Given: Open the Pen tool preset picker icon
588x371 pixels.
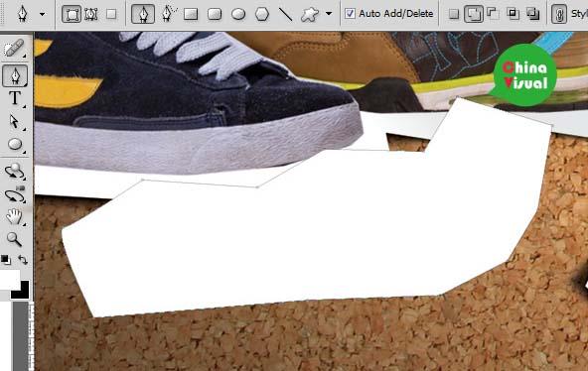Looking at the screenshot, I should point(23,14).
